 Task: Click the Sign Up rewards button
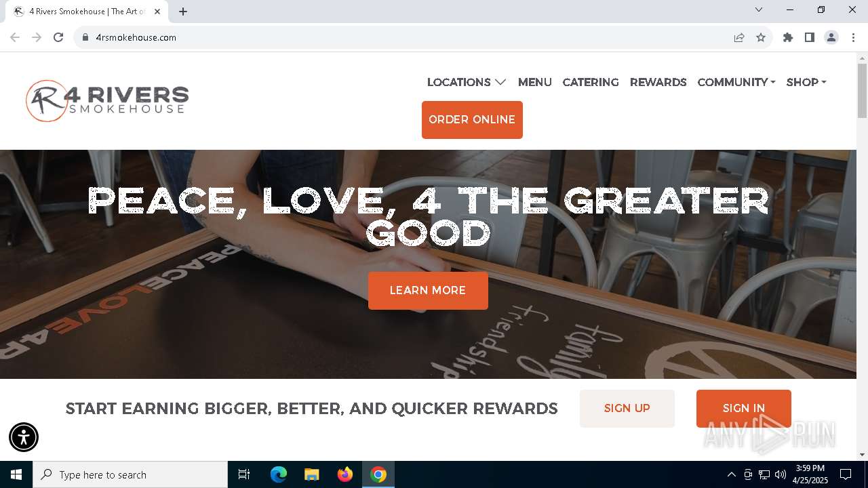(x=627, y=409)
